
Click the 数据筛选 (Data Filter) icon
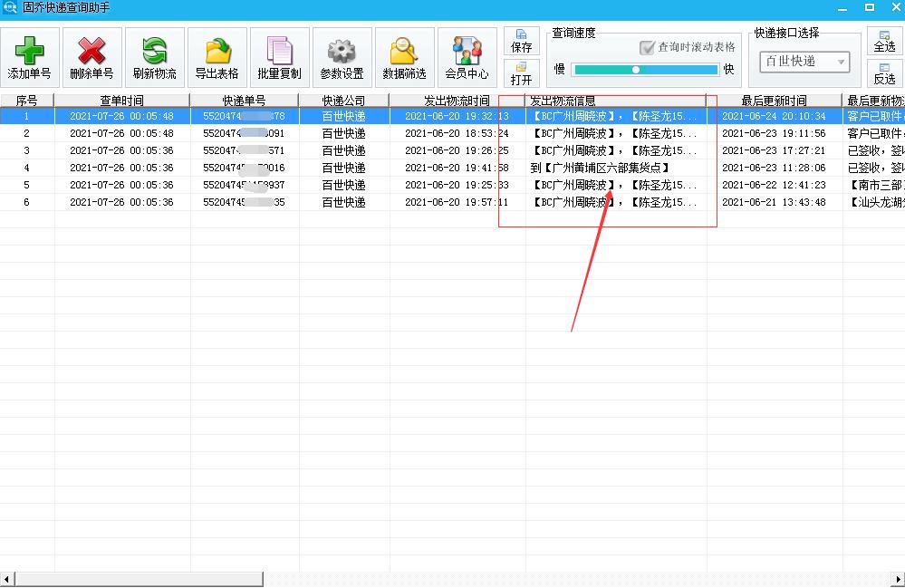pyautogui.click(x=404, y=56)
